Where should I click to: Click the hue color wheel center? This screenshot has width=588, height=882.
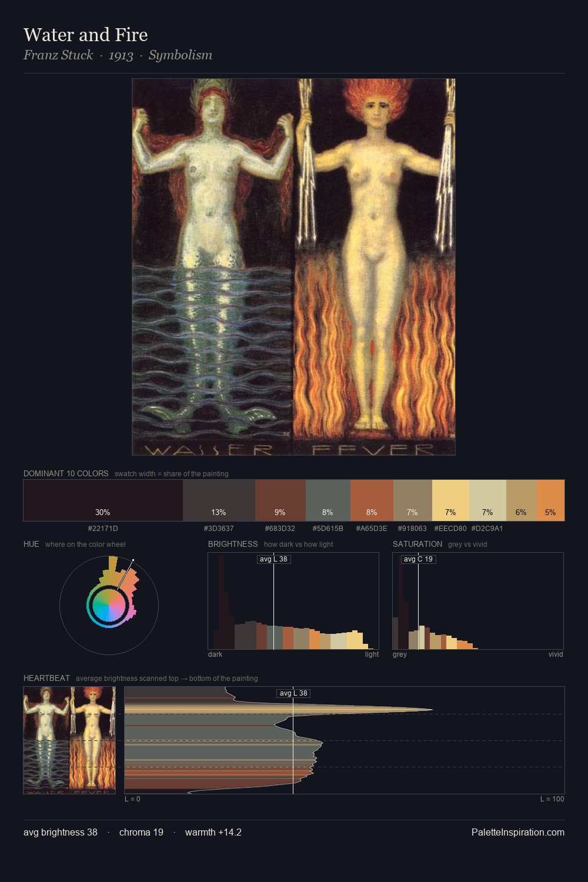pos(109,605)
